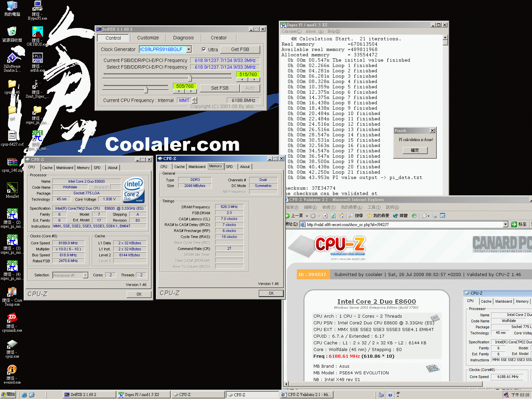The width and height of the screenshot is (532, 399).
Task: Open Creator tab in SetFSB
Action: pyautogui.click(x=219, y=38)
